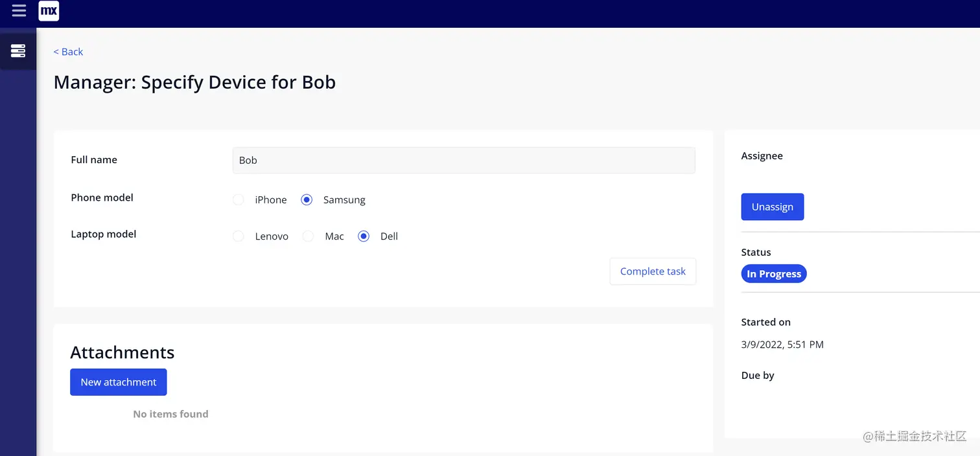Viewport: 980px width, 456px height.
Task: Click the Full name input field
Action: pos(464,160)
